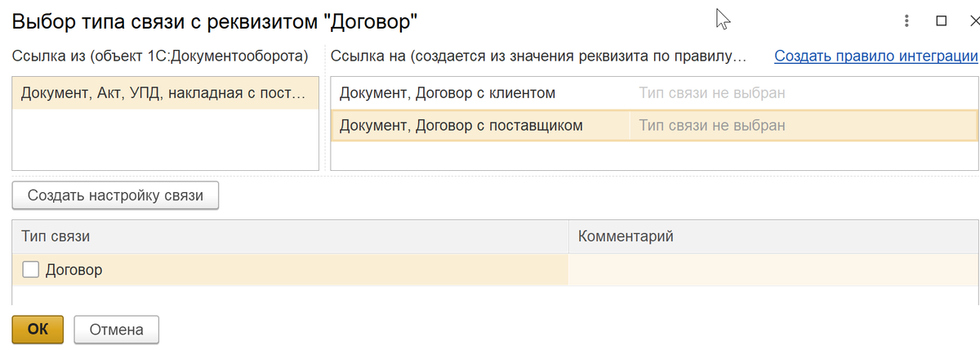This screenshot has height=350, width=980.
Task: Select the "Документ, Договор с клиентом" row
Action: (448, 93)
